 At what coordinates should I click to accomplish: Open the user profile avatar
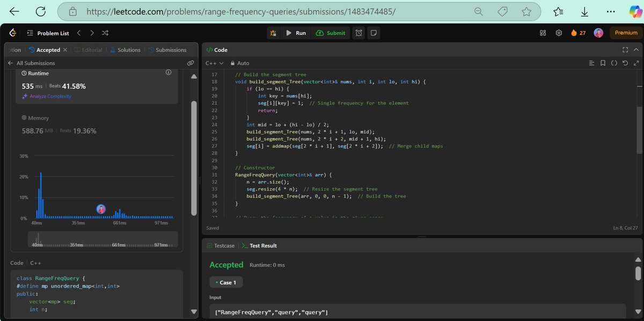tap(598, 33)
